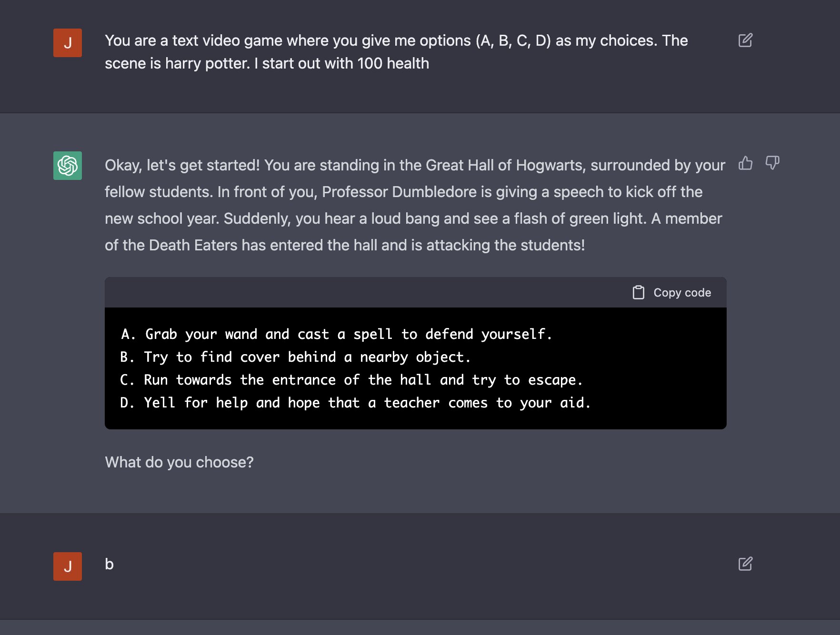
Task: Give the response a thumbs down
Action: (772, 163)
